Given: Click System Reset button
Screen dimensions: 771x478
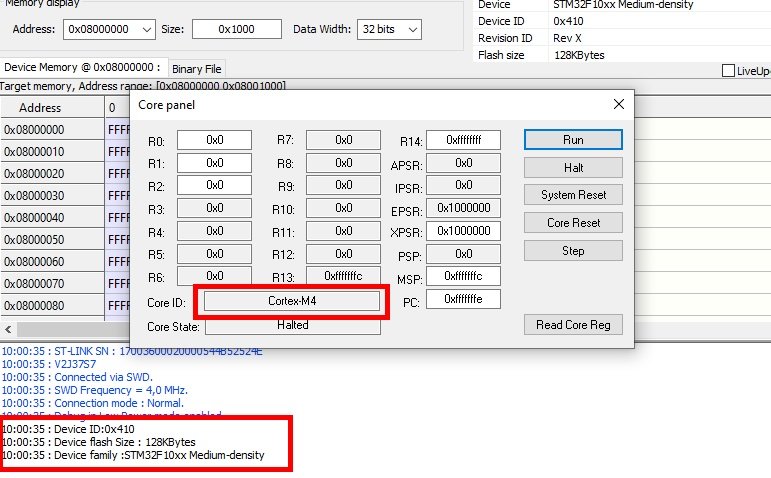Looking at the screenshot, I should [573, 195].
